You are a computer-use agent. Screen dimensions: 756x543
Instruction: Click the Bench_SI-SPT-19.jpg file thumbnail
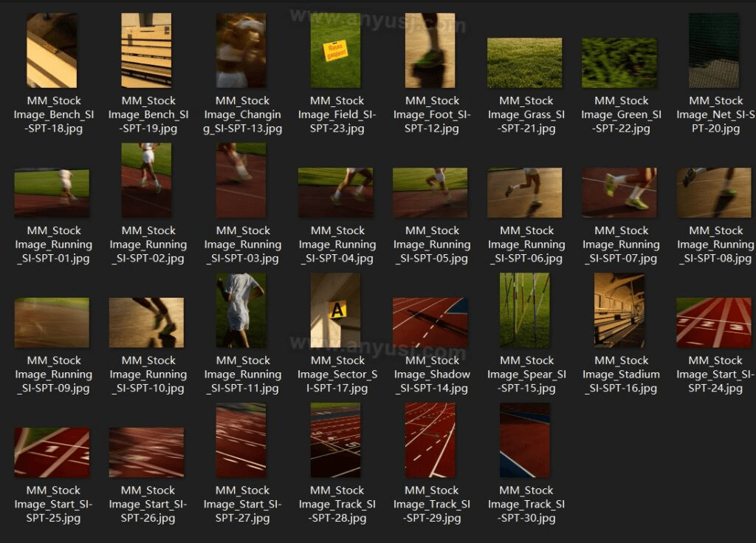(x=146, y=50)
